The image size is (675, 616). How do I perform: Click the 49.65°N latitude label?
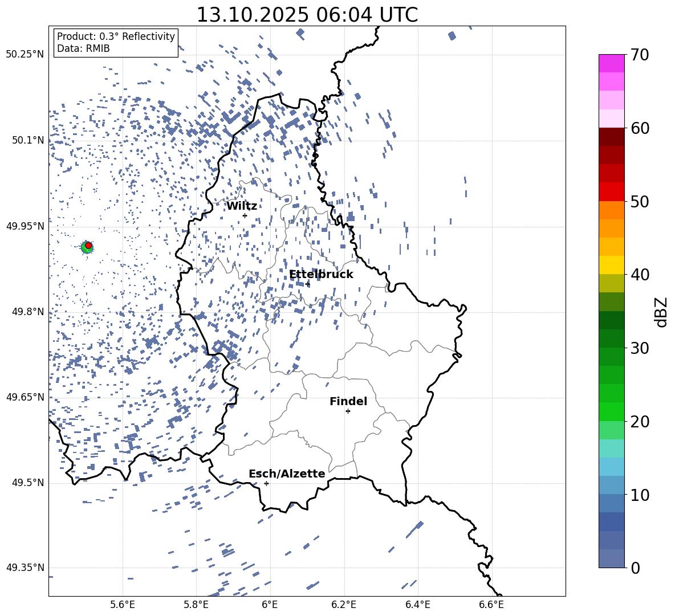click(x=25, y=397)
